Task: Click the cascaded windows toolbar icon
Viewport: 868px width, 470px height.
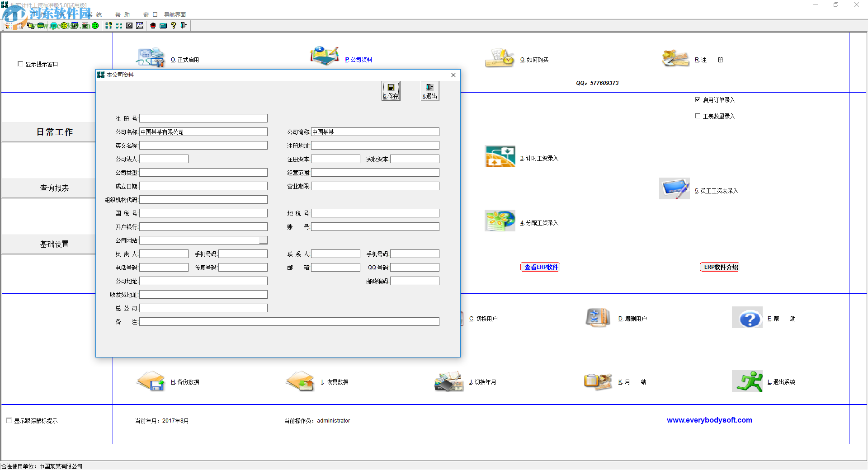Action: [31, 26]
